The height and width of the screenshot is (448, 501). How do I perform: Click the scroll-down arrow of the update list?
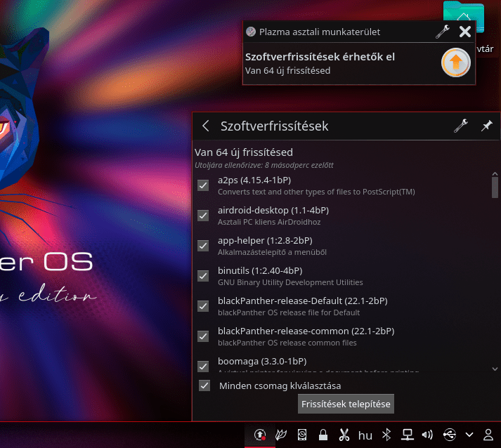(x=495, y=367)
